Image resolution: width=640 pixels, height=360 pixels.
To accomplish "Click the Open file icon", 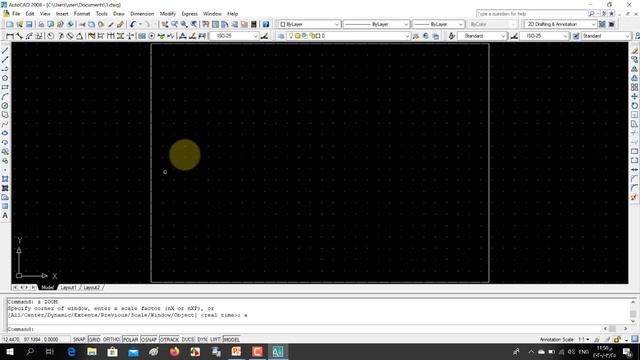I will [19, 24].
